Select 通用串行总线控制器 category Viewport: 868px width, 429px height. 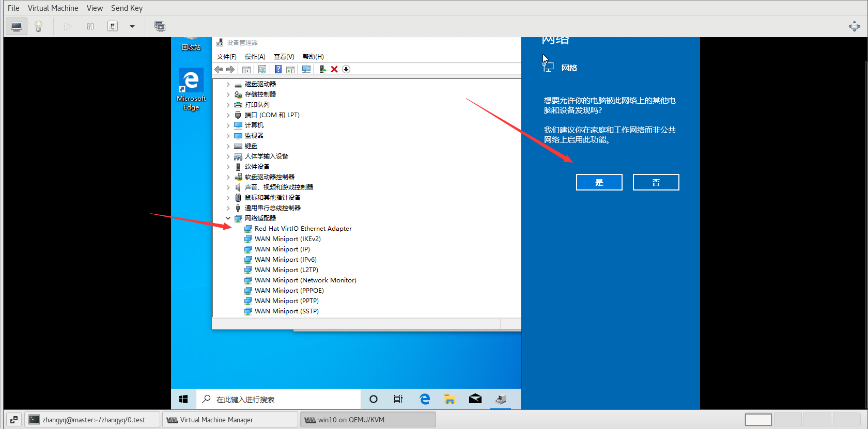click(272, 208)
